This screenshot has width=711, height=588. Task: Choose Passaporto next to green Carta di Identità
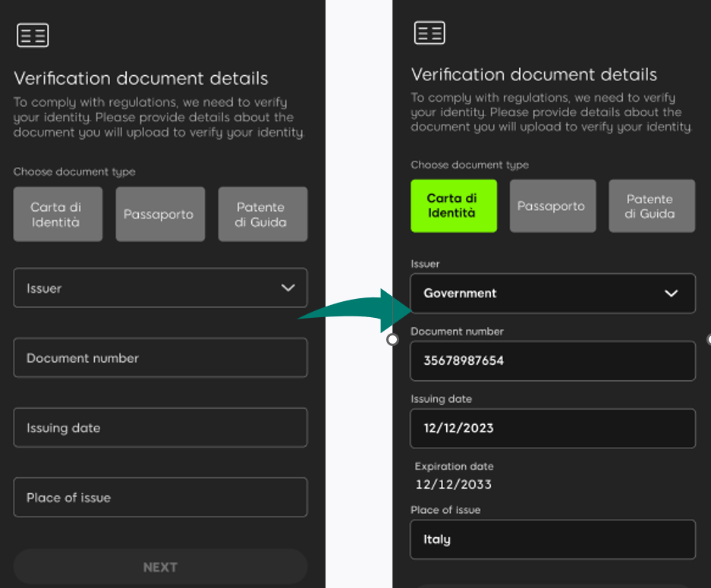pyautogui.click(x=551, y=206)
